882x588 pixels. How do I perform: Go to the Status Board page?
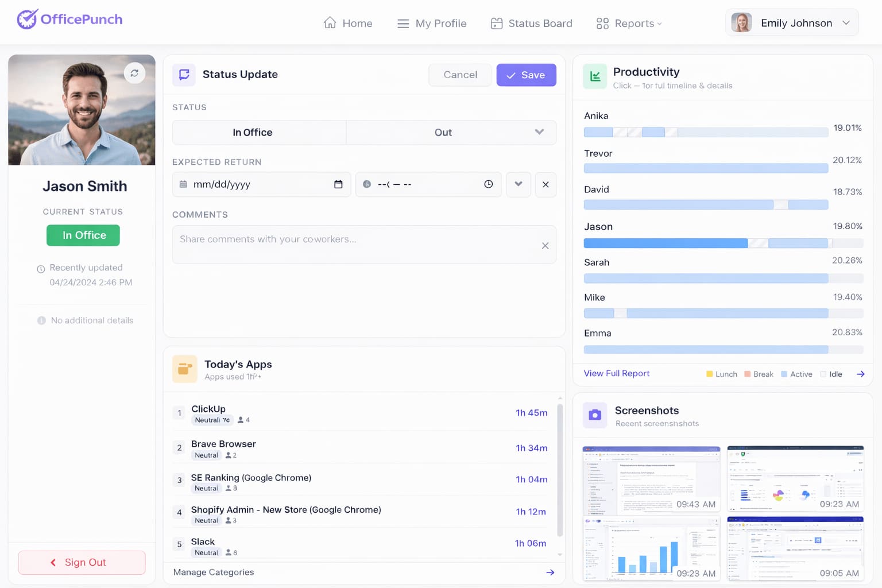click(x=531, y=24)
